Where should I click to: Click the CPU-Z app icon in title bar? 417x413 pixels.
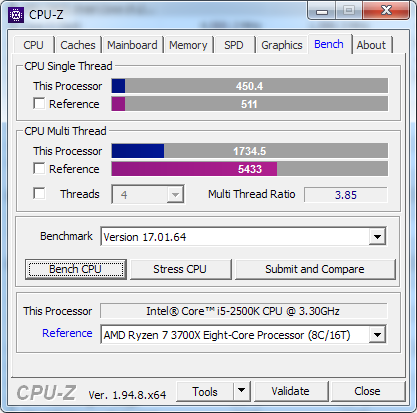[16, 15]
